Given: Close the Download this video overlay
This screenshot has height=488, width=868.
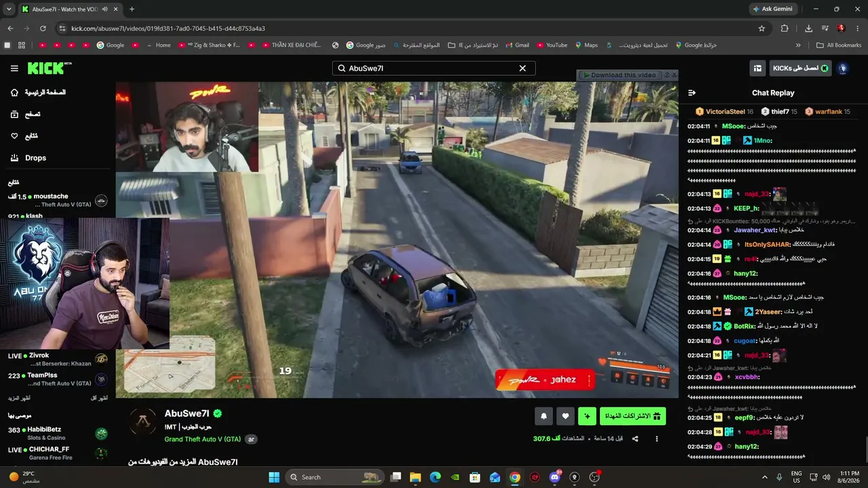Looking at the screenshot, I should click(x=673, y=75).
